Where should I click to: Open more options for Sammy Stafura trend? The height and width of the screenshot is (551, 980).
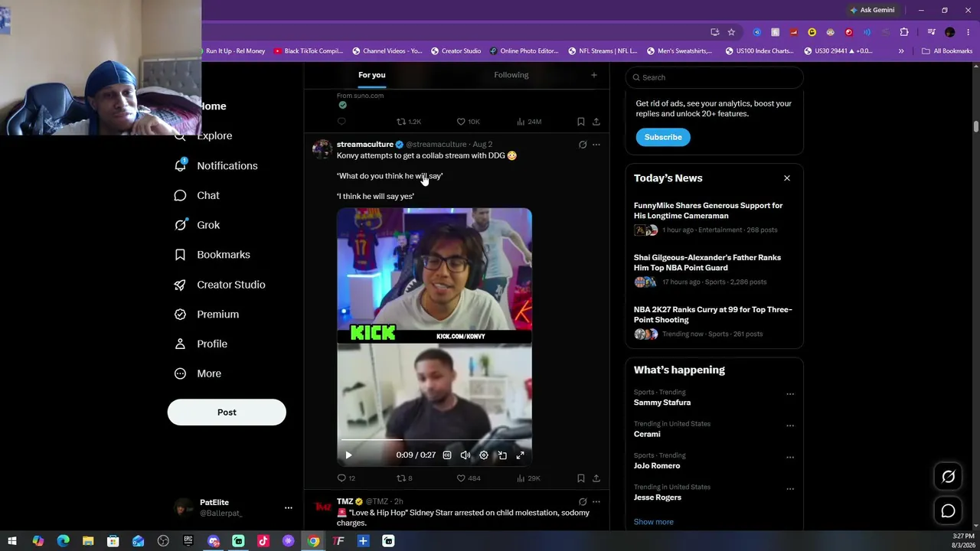click(790, 394)
